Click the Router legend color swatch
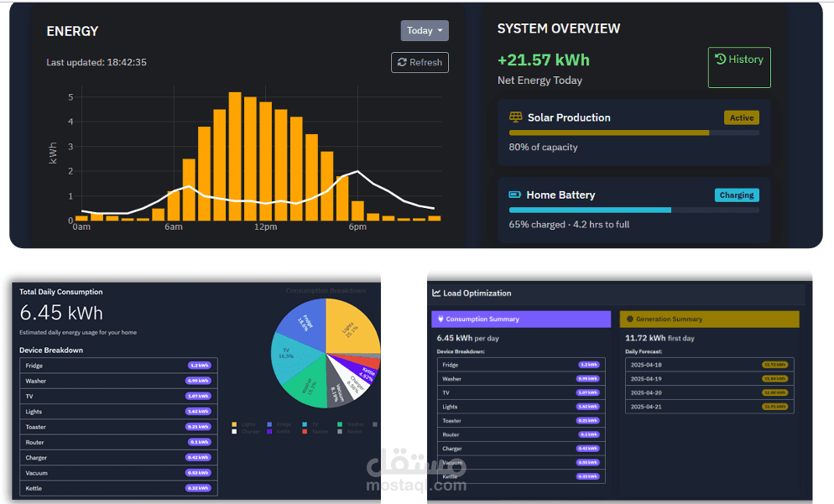Image resolution: width=834 pixels, height=504 pixels. coord(339,431)
